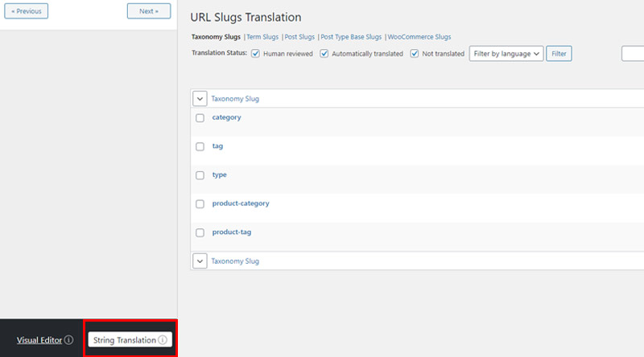644x357 pixels.
Task: Go to Post Type Base Slugs tab
Action: 351,37
